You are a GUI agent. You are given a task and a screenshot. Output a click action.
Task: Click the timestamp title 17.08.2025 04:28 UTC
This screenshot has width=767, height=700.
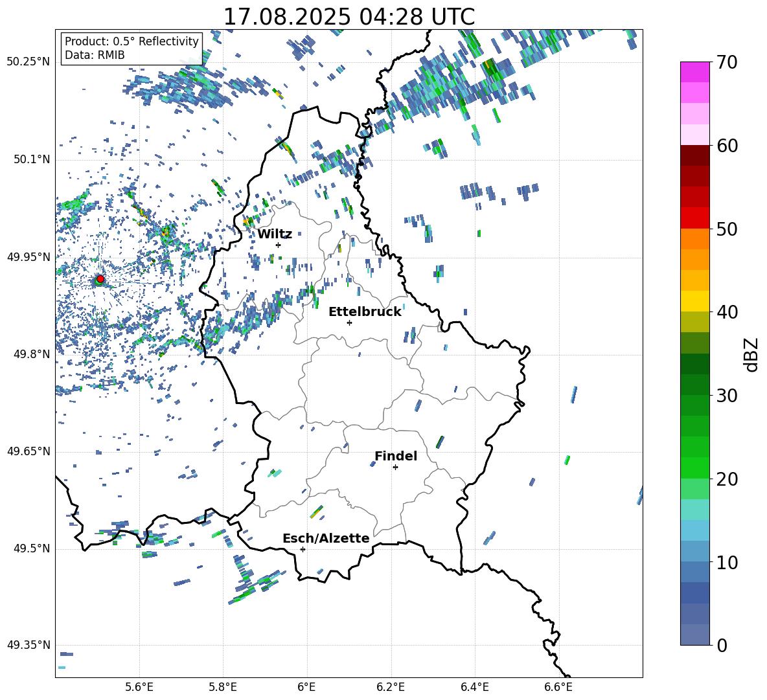tap(349, 17)
